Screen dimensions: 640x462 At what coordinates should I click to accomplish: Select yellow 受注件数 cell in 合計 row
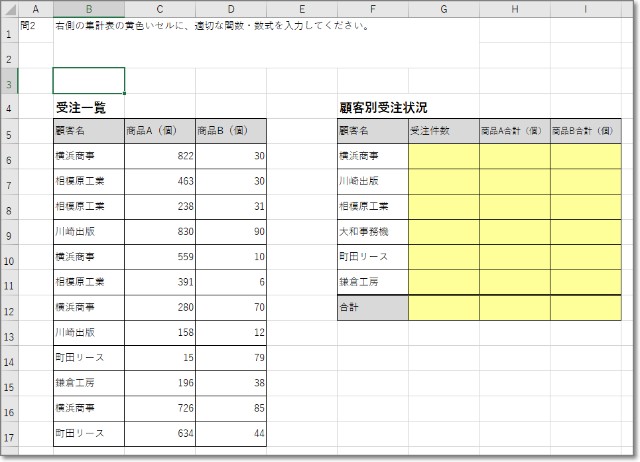(443, 308)
